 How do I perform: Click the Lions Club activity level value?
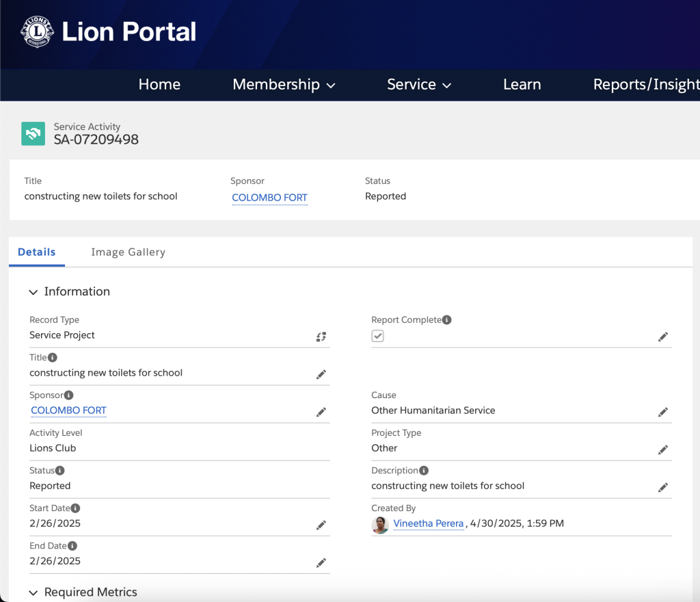pyautogui.click(x=53, y=448)
